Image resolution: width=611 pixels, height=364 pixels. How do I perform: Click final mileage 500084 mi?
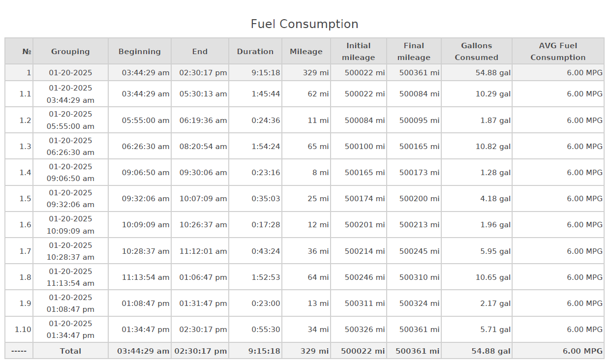click(419, 94)
